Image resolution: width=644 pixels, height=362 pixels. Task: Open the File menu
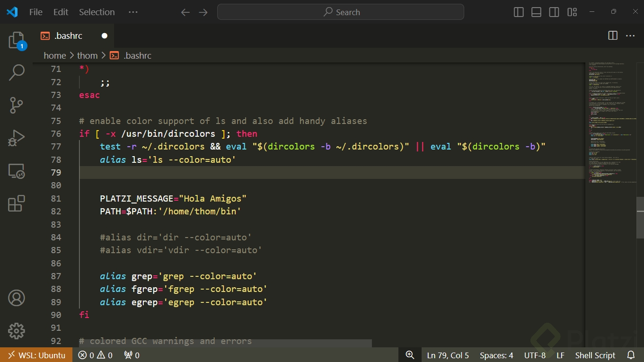click(x=36, y=12)
